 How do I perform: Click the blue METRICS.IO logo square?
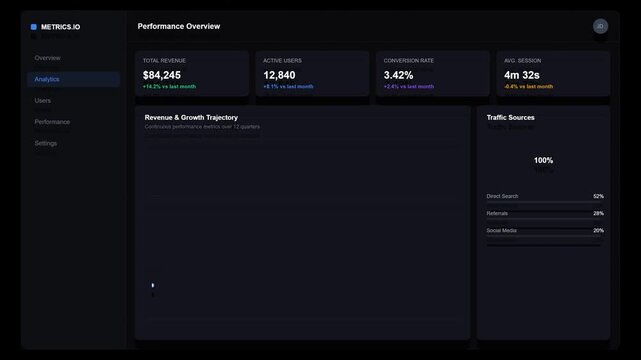coord(34,27)
